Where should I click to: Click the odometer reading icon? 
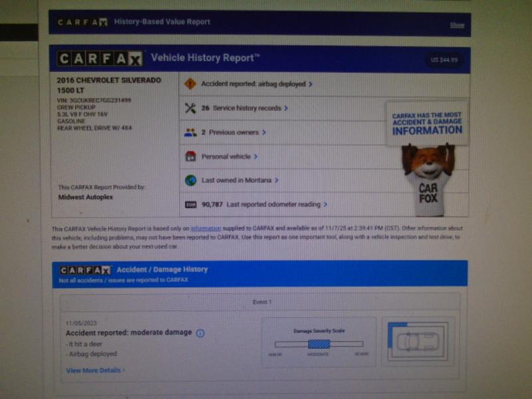coord(190,205)
